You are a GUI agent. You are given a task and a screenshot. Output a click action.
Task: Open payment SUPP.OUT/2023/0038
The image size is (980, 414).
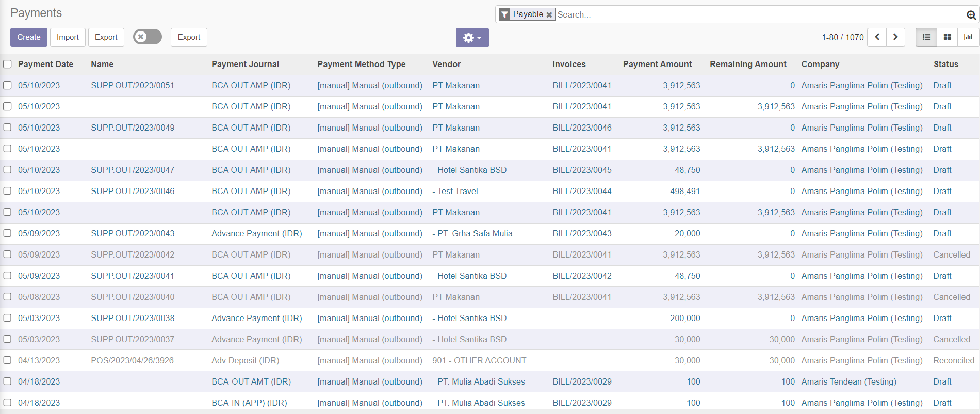[x=133, y=318]
